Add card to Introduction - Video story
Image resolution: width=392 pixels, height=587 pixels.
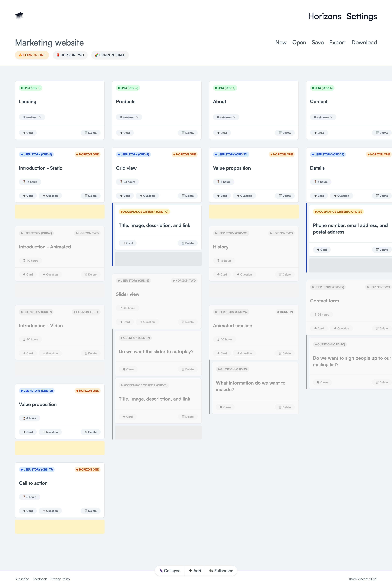pyautogui.click(x=28, y=353)
